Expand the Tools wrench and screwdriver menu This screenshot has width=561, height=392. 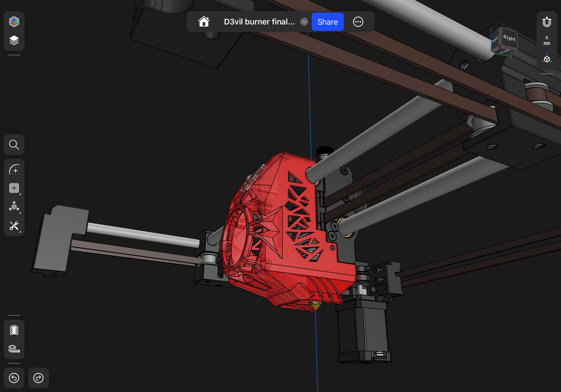point(14,226)
